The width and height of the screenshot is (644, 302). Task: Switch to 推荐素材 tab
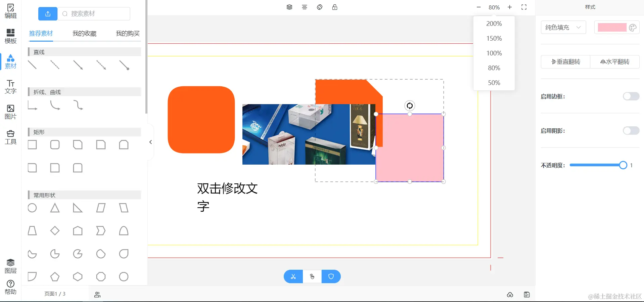tap(41, 34)
